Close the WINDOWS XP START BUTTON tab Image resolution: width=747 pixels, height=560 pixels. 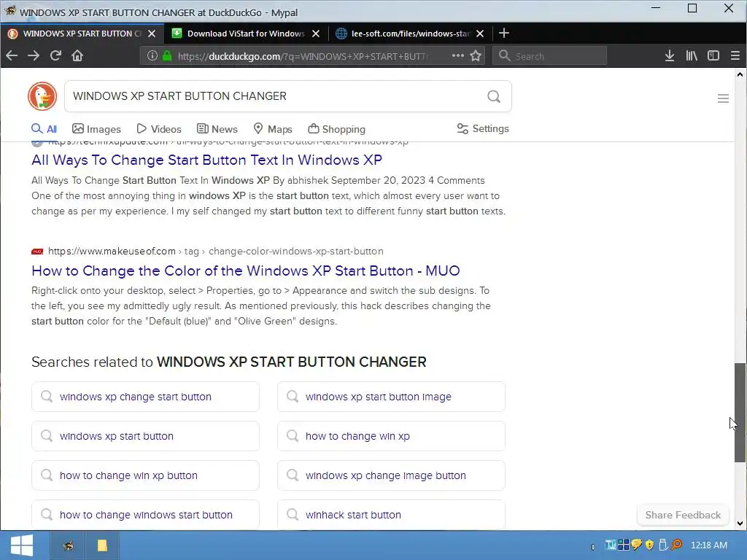[x=152, y=34]
